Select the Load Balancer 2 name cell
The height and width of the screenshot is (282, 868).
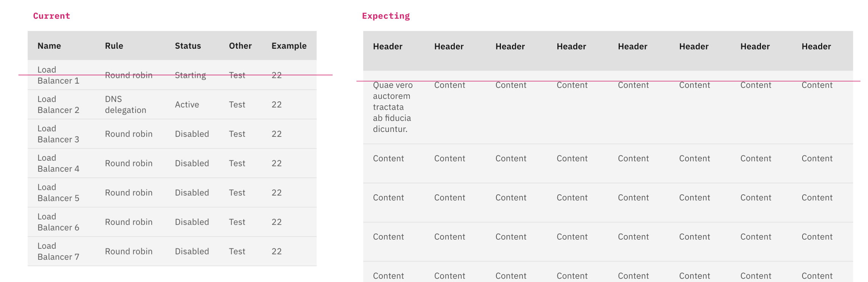click(x=59, y=105)
